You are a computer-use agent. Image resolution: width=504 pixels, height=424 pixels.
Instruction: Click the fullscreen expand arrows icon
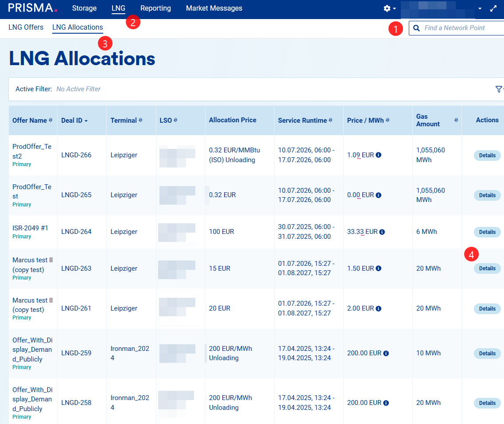[493, 9]
